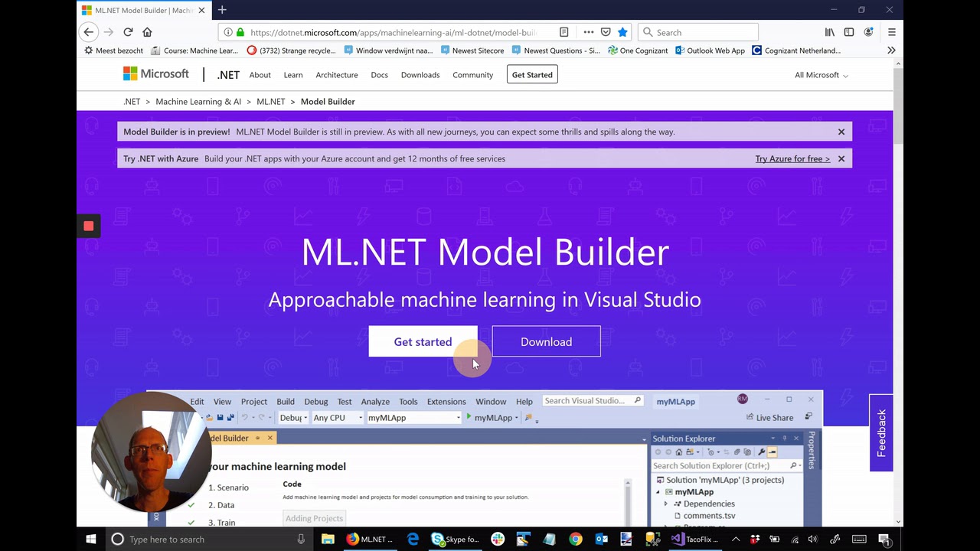Click the red stop recording button

coord(89,226)
